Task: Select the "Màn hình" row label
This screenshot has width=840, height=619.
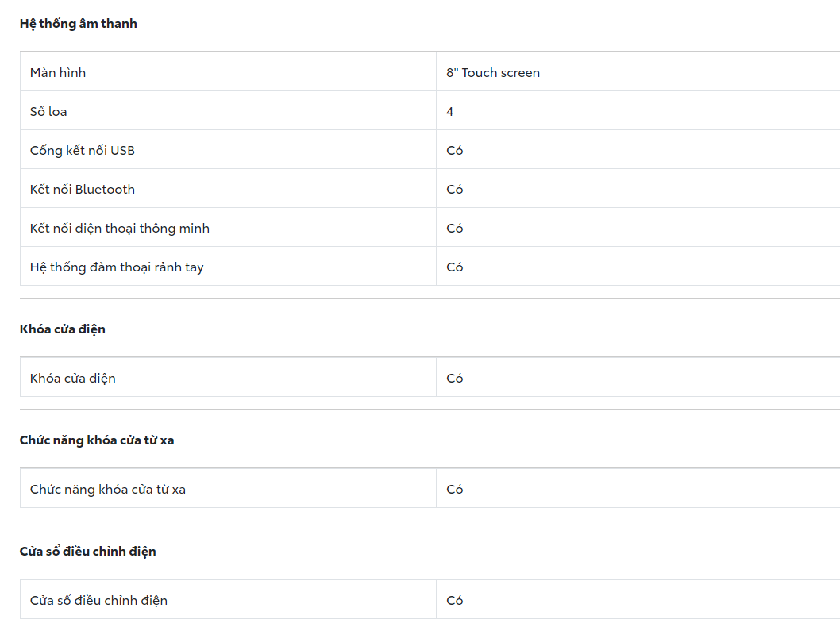Action: pyautogui.click(x=58, y=73)
